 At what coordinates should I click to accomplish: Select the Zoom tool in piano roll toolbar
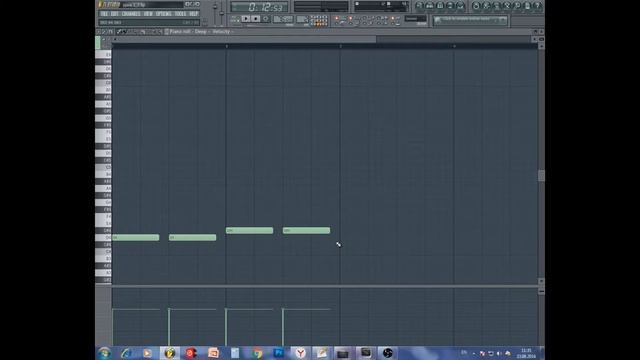(x=154, y=32)
